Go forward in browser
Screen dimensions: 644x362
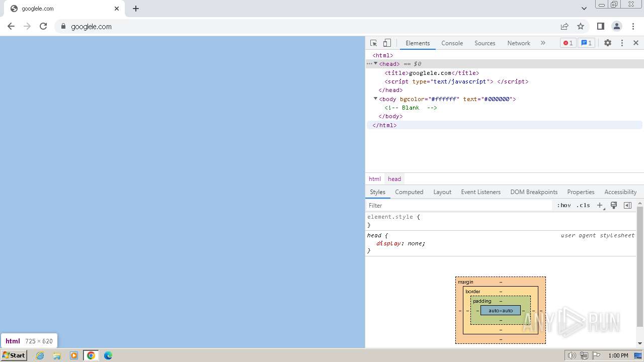[x=27, y=26]
